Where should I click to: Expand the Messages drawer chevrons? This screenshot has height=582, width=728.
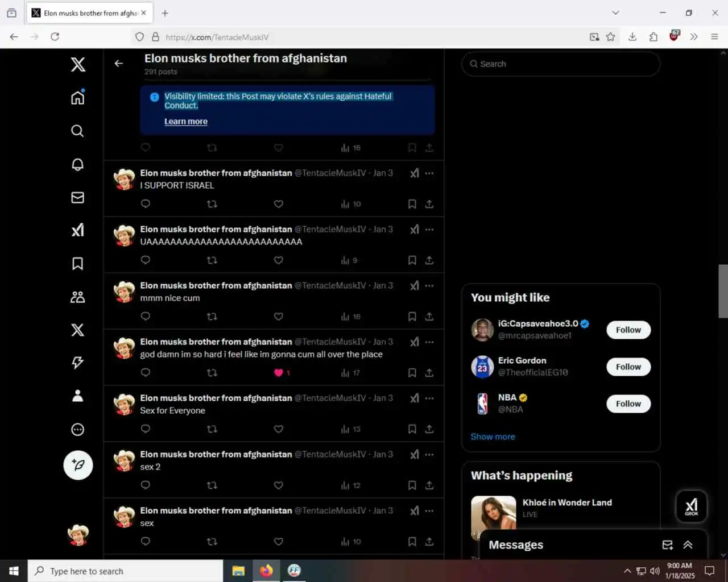pos(688,544)
